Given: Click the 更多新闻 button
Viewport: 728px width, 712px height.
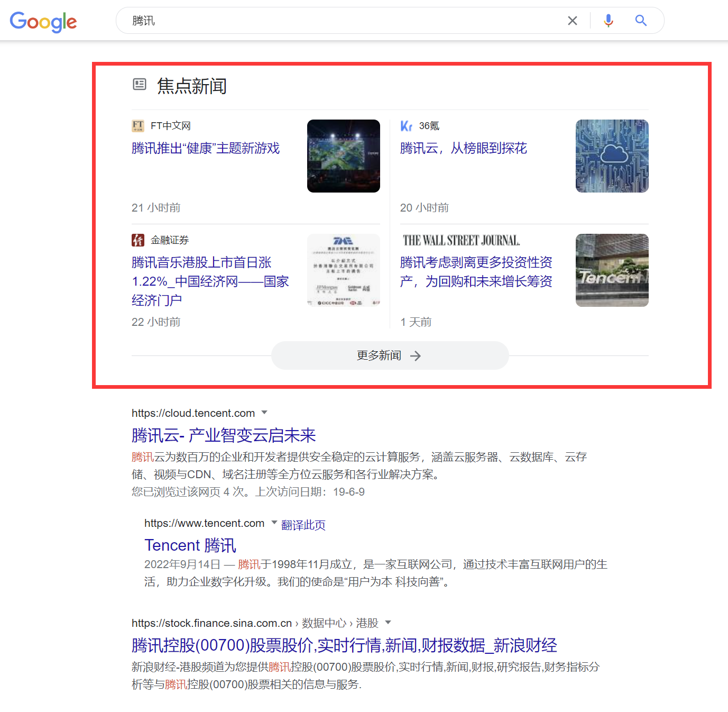Looking at the screenshot, I should [389, 355].
